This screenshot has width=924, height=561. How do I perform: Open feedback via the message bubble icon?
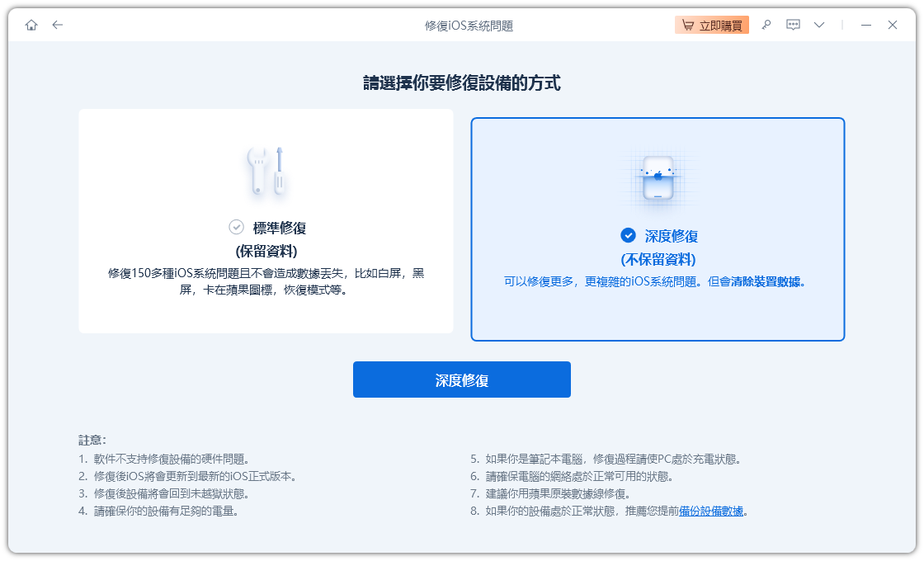click(x=793, y=25)
